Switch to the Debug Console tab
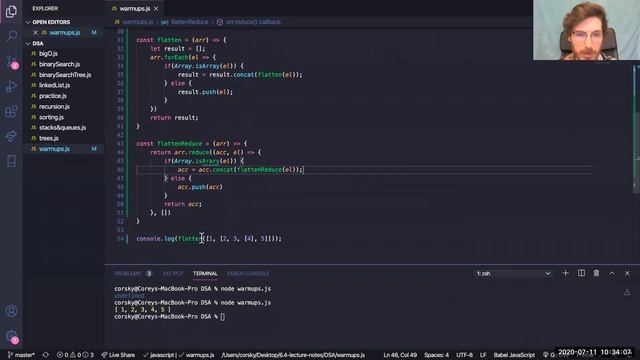Image resolution: width=640 pixels, height=360 pixels. tap(248, 273)
